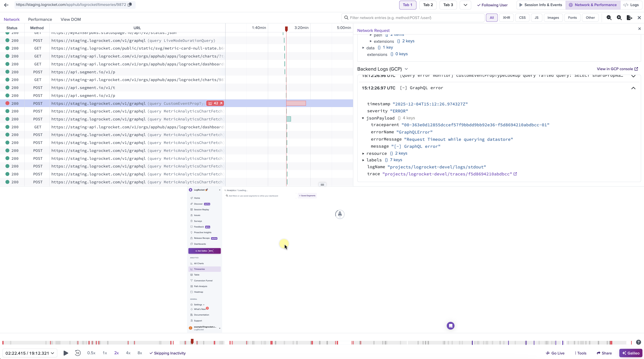Click the export network entries icon
The width and height of the screenshot is (644, 359).
pyautogui.click(x=629, y=17)
